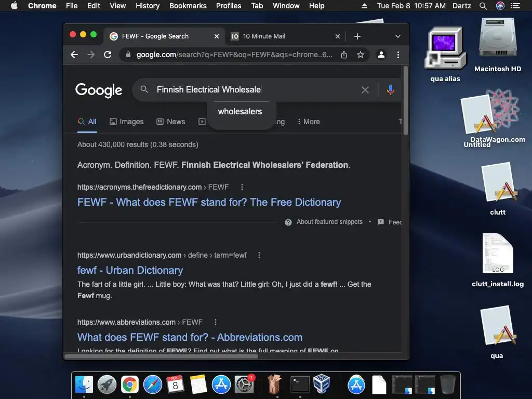Click the forward navigation arrow in Chrome
532x399 pixels.
pos(91,55)
